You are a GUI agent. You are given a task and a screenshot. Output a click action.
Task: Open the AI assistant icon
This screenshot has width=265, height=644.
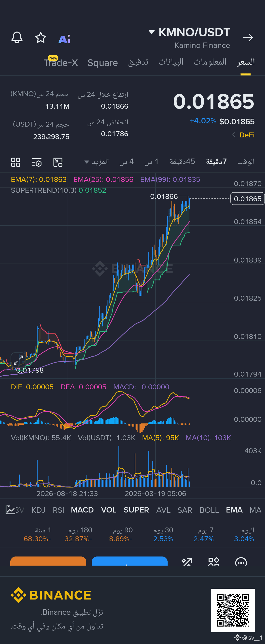[x=65, y=39]
